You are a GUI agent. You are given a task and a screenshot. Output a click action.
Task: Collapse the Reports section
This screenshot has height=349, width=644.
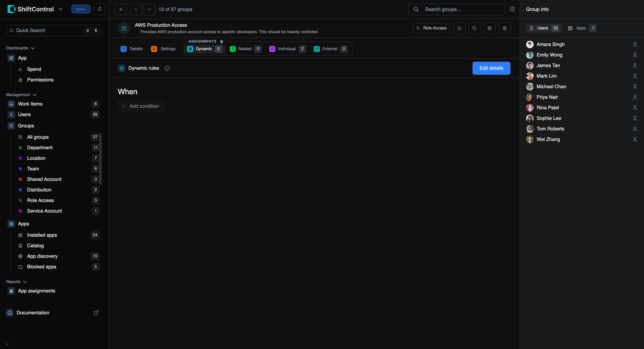(16, 282)
